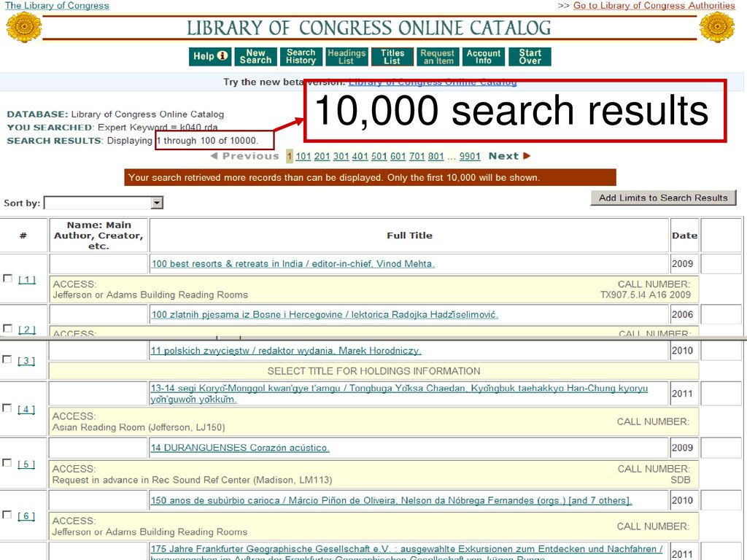Jump to results page 9901
Screen dimensions: 747x560
(470, 156)
